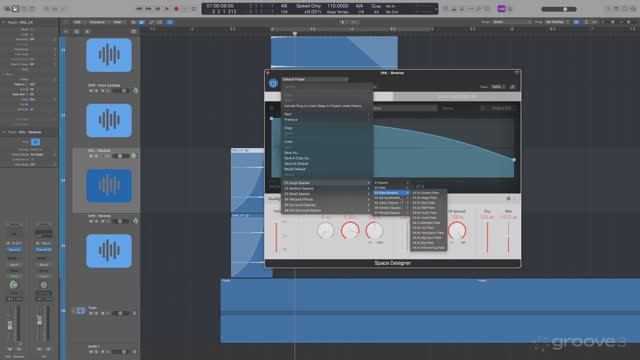640x360 pixels.
Task: Click the Add Track plus button
Action: (66, 31)
